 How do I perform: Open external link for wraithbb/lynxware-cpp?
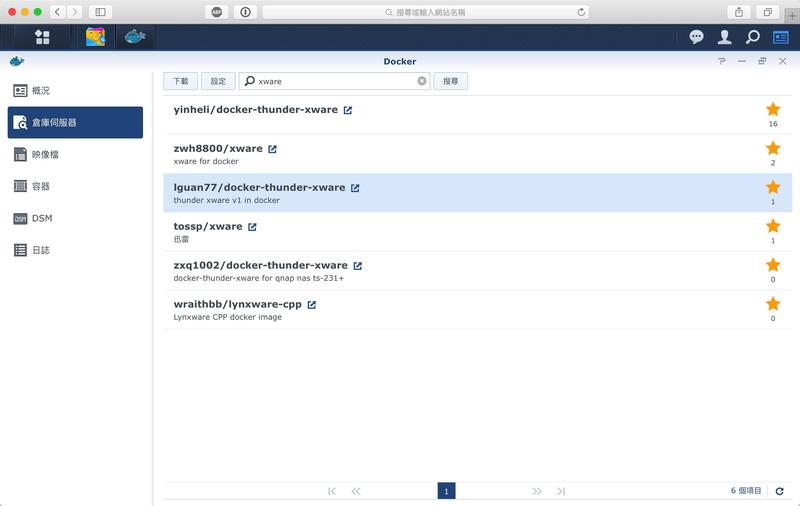tap(312, 305)
